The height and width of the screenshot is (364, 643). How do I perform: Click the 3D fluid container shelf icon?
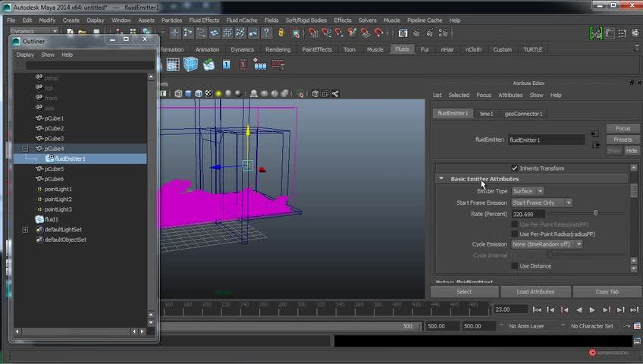point(190,65)
